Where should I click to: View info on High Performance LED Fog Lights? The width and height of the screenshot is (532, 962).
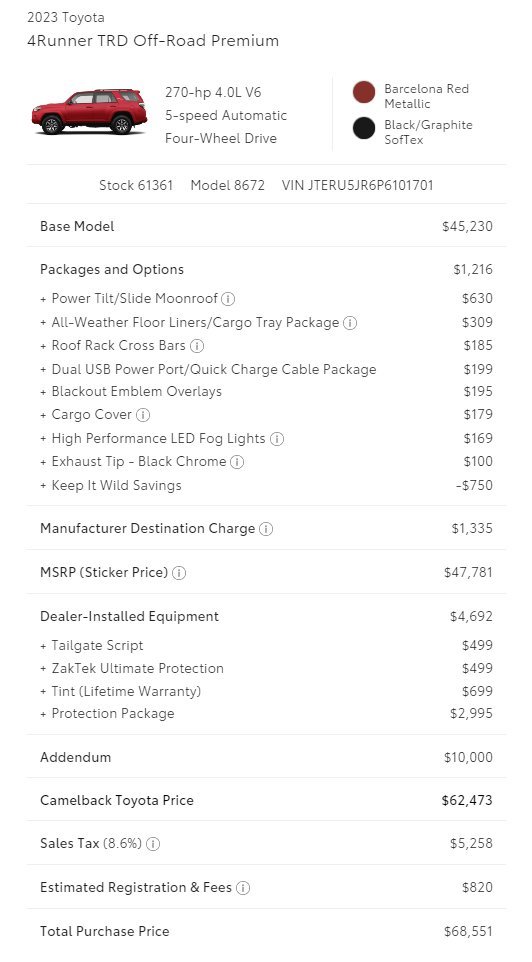[x=277, y=439]
